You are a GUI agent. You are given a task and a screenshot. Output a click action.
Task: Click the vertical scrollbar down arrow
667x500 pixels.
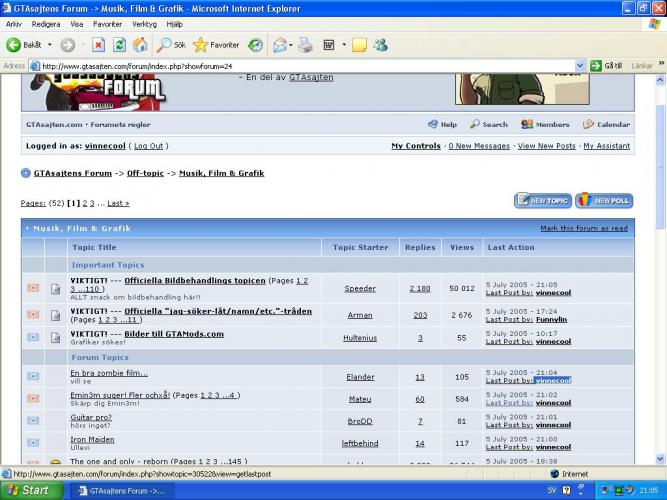[x=660, y=459]
